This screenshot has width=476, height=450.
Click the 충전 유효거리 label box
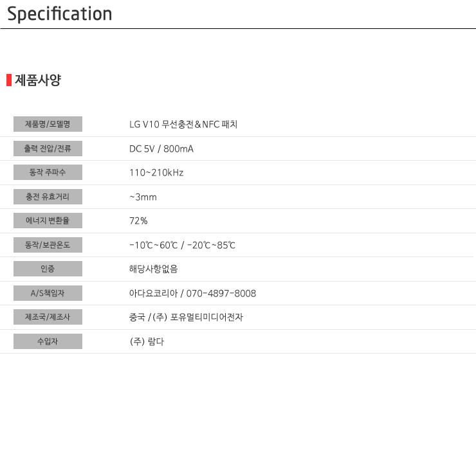(x=48, y=197)
